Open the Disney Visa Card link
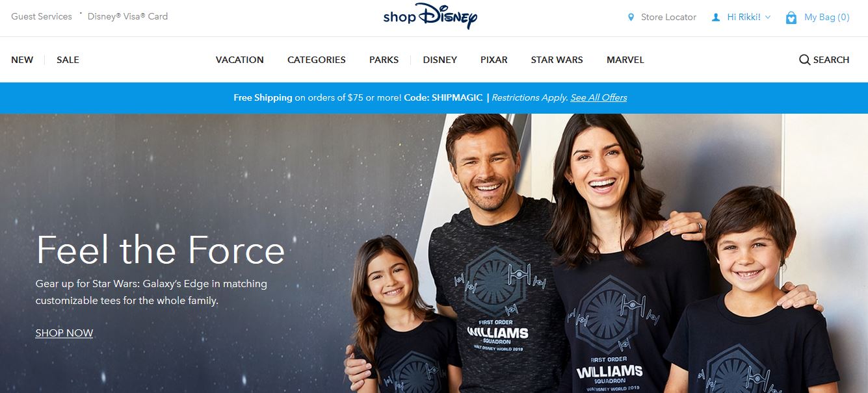Viewport: 868px width, 393px height. point(128,17)
